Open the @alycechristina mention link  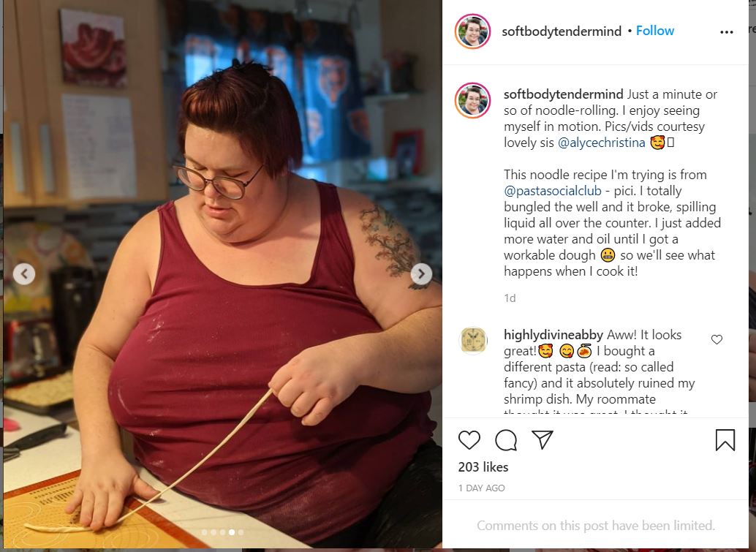(x=601, y=143)
